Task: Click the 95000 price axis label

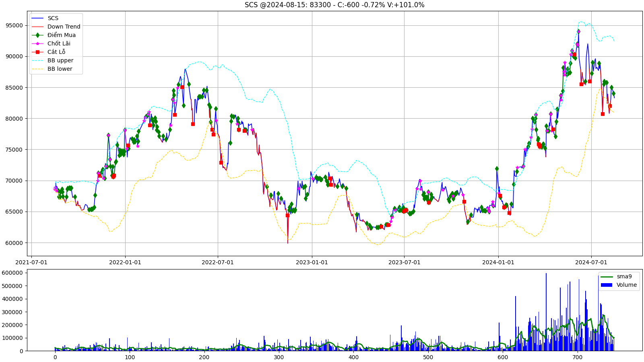Action: pos(14,25)
